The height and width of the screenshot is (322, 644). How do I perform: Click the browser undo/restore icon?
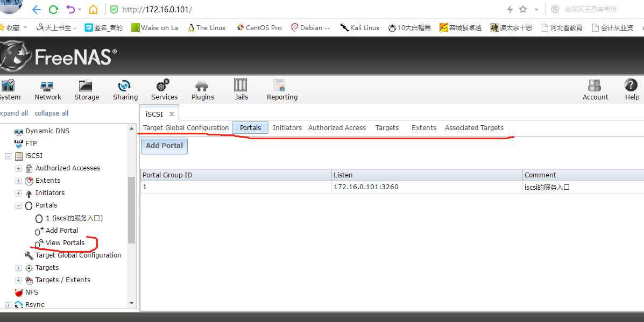(x=70, y=10)
